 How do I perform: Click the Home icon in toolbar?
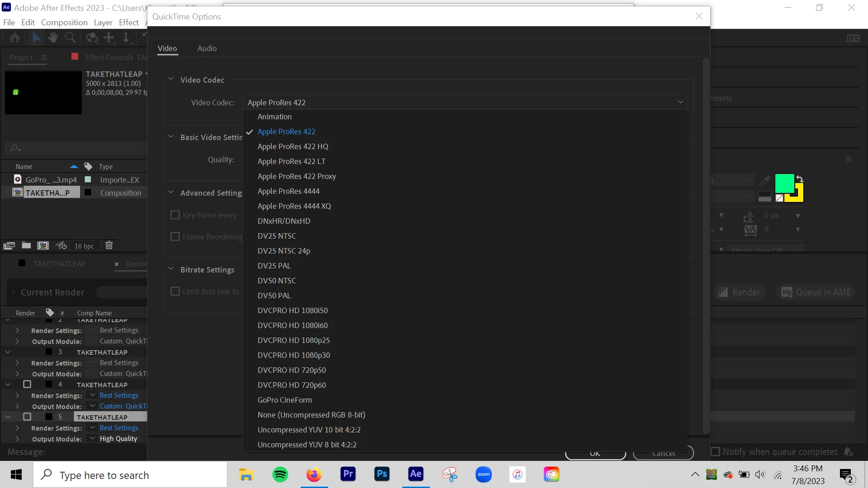click(14, 38)
